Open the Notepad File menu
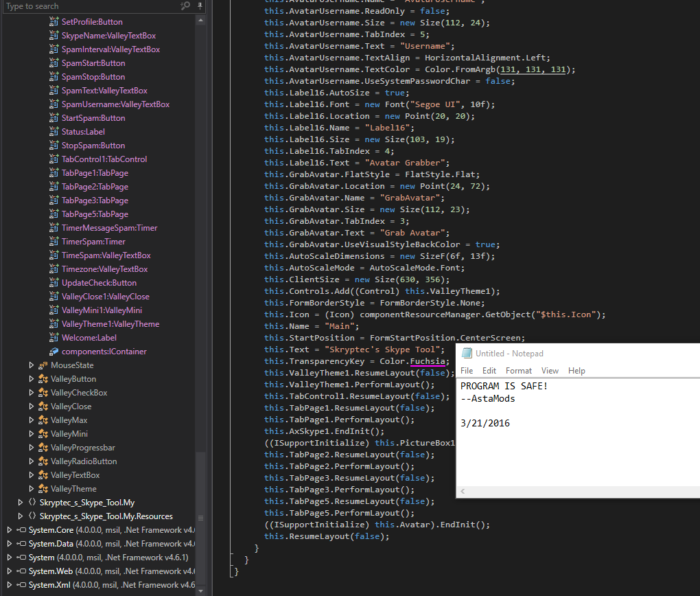Screen dimensions: 700x596 [x=467, y=371]
